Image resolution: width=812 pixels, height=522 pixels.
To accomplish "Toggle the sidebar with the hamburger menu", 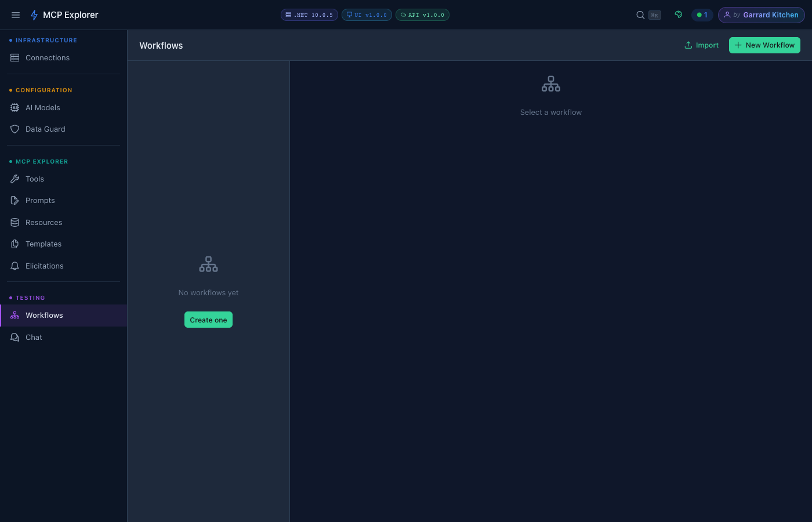I will (16, 14).
